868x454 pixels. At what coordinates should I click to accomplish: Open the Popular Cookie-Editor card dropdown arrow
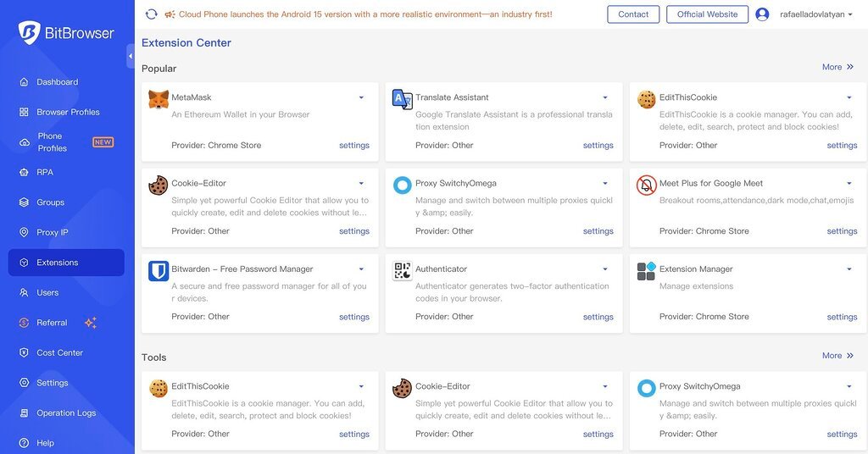pyautogui.click(x=361, y=183)
